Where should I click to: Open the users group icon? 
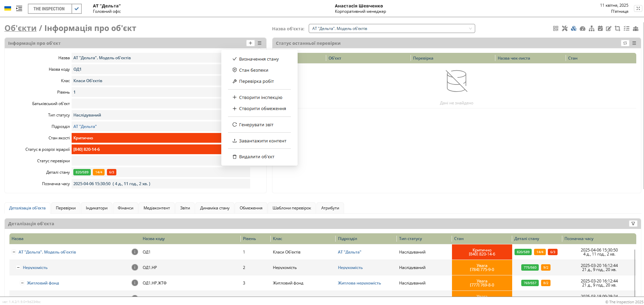click(x=635, y=29)
